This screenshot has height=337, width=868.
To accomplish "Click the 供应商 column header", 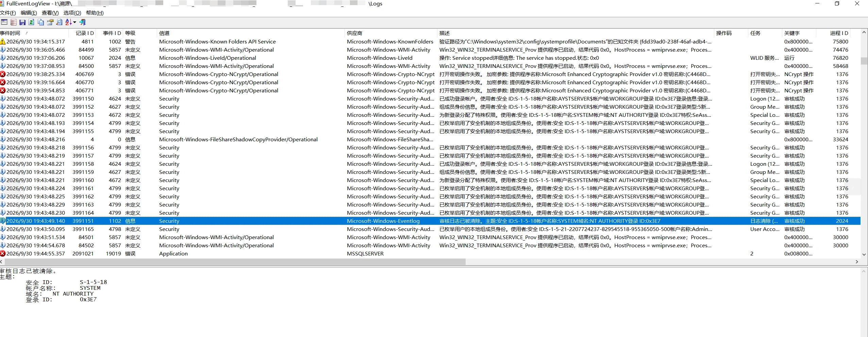I will point(391,33).
